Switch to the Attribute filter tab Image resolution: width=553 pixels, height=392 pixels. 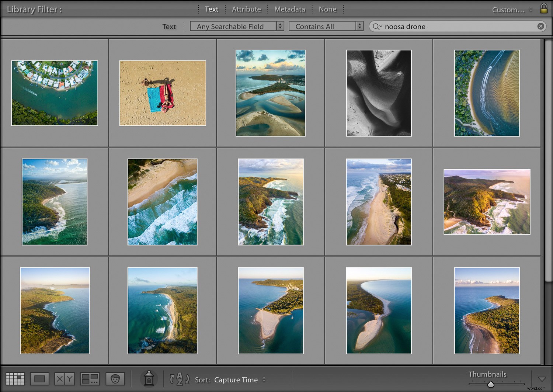coord(246,9)
